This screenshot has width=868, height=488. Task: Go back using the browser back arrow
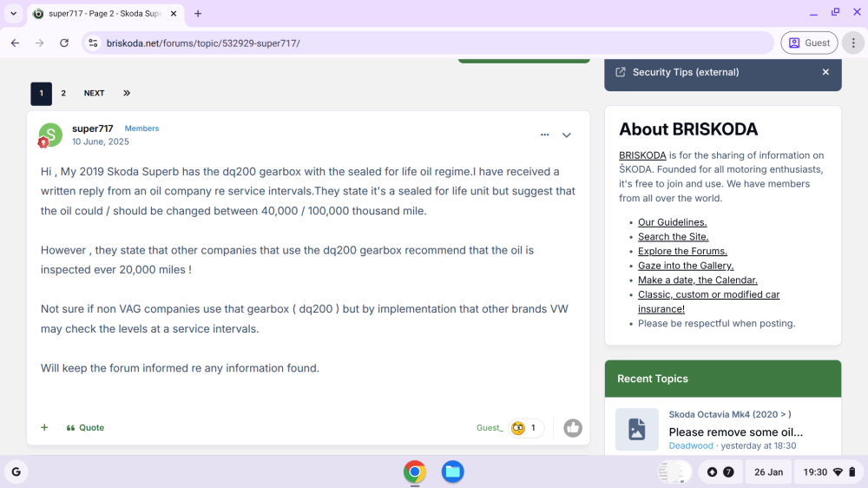(x=15, y=43)
